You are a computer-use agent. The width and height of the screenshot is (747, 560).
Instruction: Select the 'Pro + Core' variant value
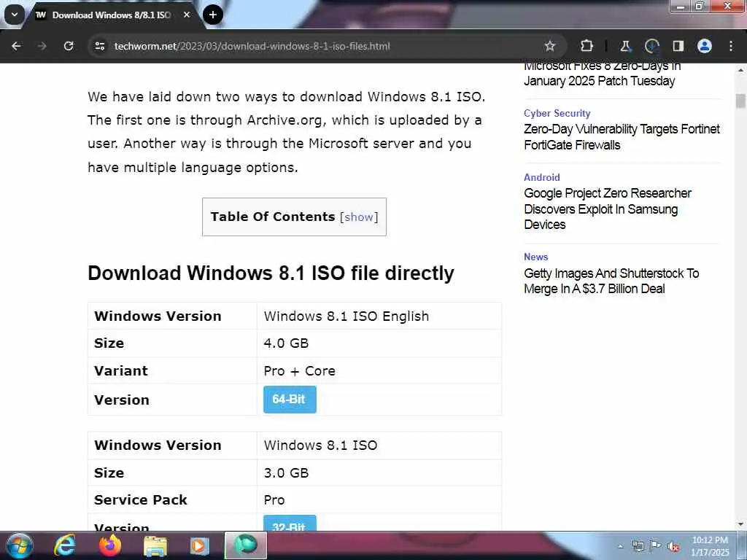[300, 371]
